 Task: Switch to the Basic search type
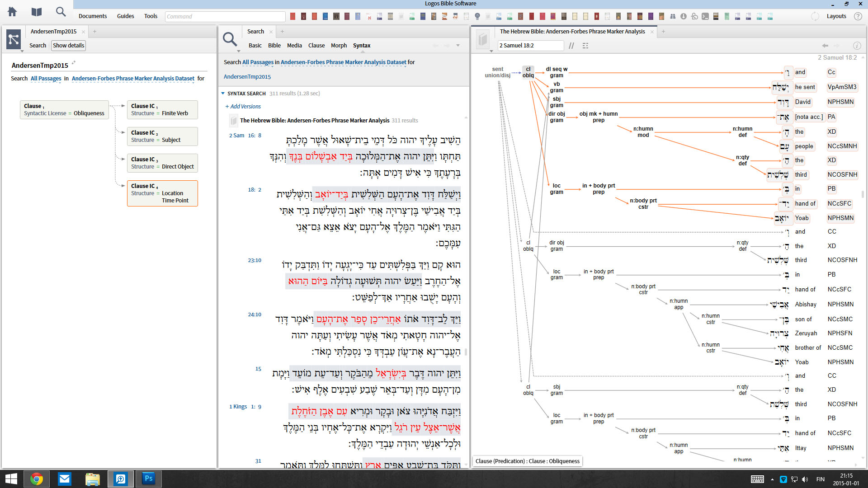point(255,46)
